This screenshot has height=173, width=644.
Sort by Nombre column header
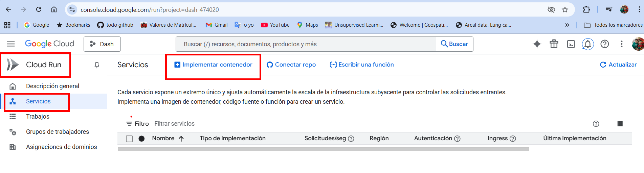(x=163, y=138)
